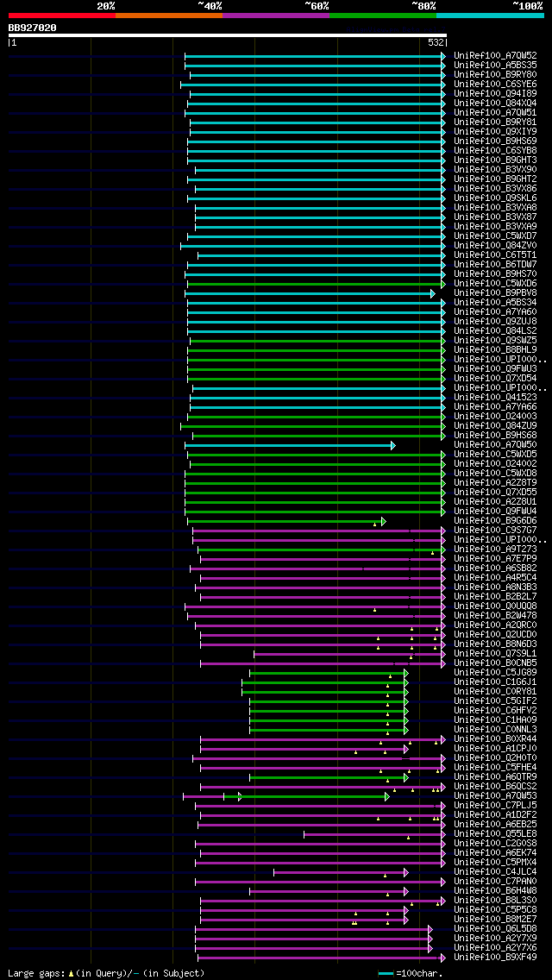Viewport: 552px width, 980px height.
Task: Open the UniRef100_A7QW53 entry
Action: tap(495, 795)
